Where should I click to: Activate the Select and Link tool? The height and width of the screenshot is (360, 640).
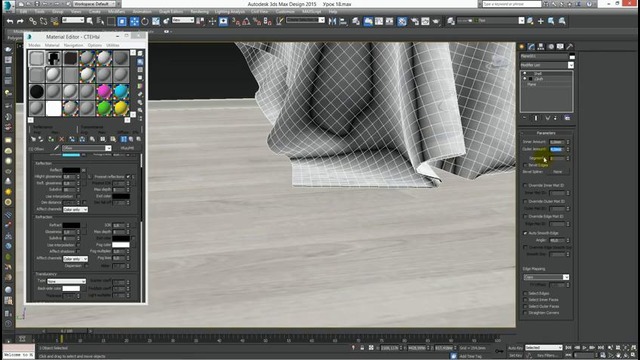(33, 21)
